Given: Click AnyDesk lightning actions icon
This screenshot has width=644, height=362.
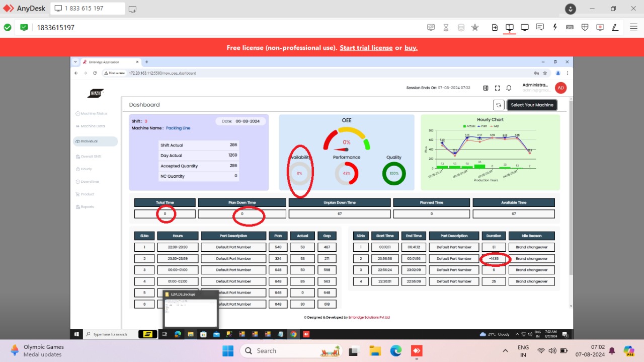Looking at the screenshot, I should pos(555,27).
